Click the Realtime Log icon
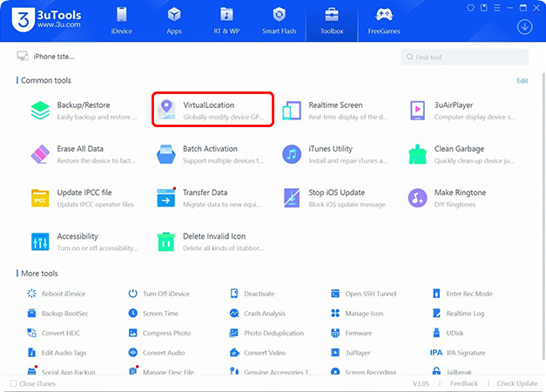The image size is (546, 392). 436,313
